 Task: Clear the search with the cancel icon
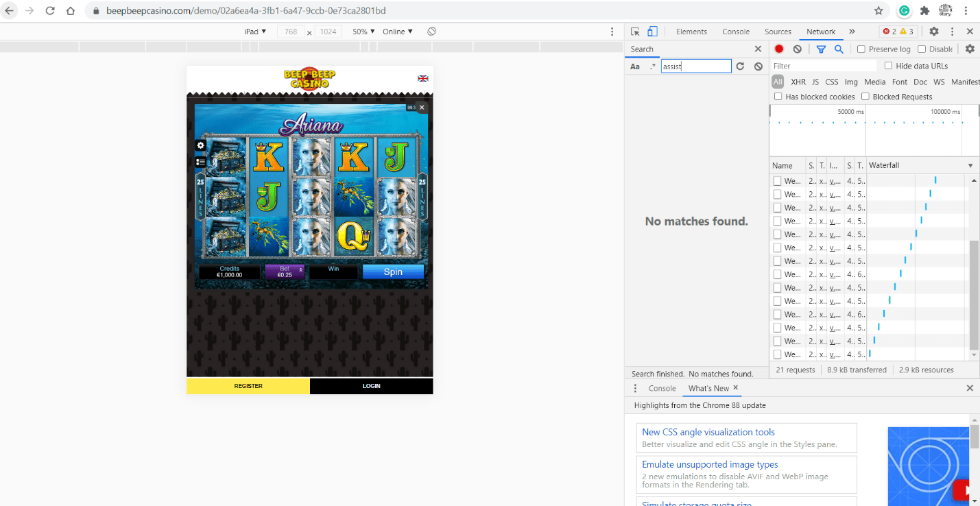pyautogui.click(x=758, y=67)
